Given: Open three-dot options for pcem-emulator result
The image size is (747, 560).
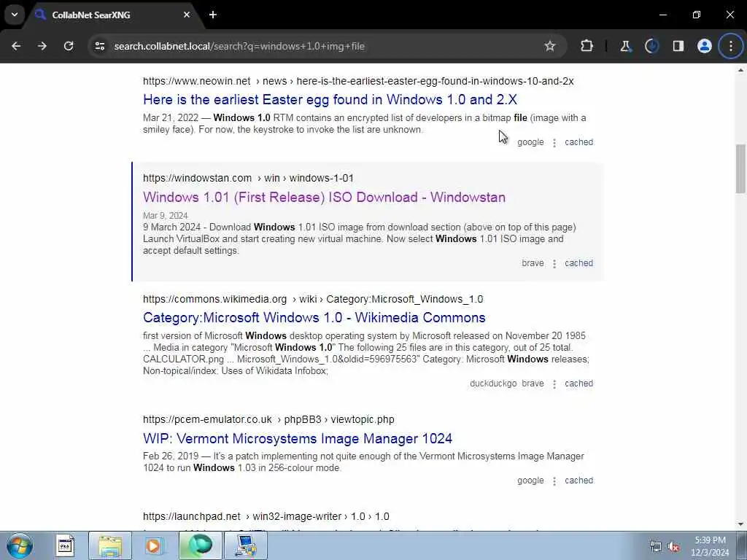Looking at the screenshot, I should 554,481.
